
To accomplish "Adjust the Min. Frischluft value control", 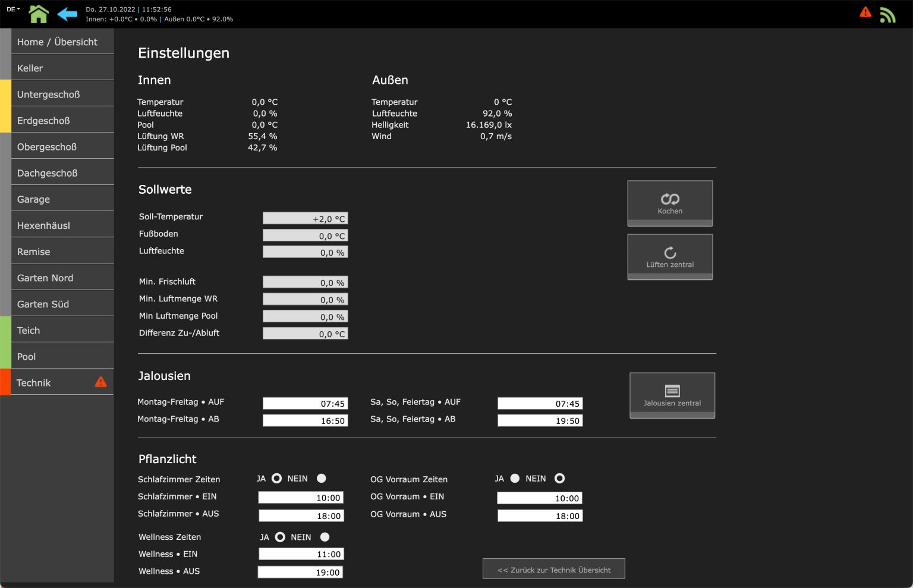I will coord(306,282).
